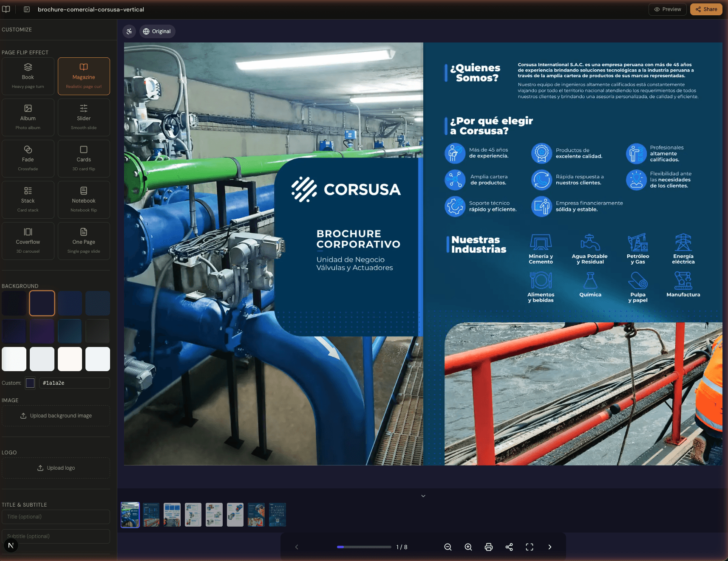
Task: Zoom out the brochure view
Action: [448, 547]
